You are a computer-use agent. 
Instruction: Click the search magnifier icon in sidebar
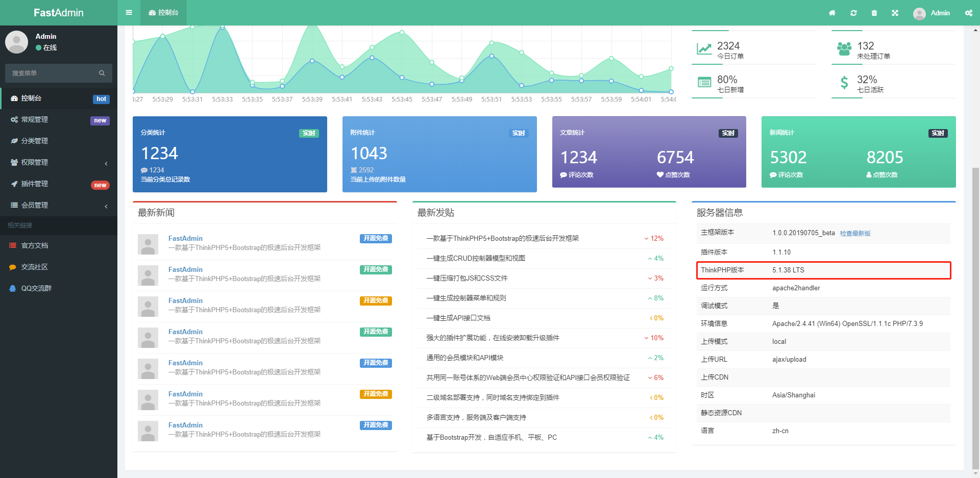pyautogui.click(x=102, y=73)
